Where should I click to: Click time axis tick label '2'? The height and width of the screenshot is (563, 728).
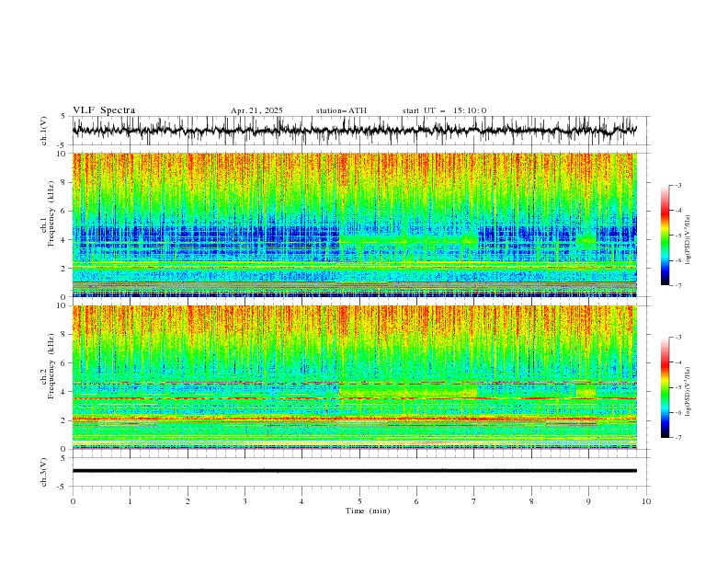[188, 501]
